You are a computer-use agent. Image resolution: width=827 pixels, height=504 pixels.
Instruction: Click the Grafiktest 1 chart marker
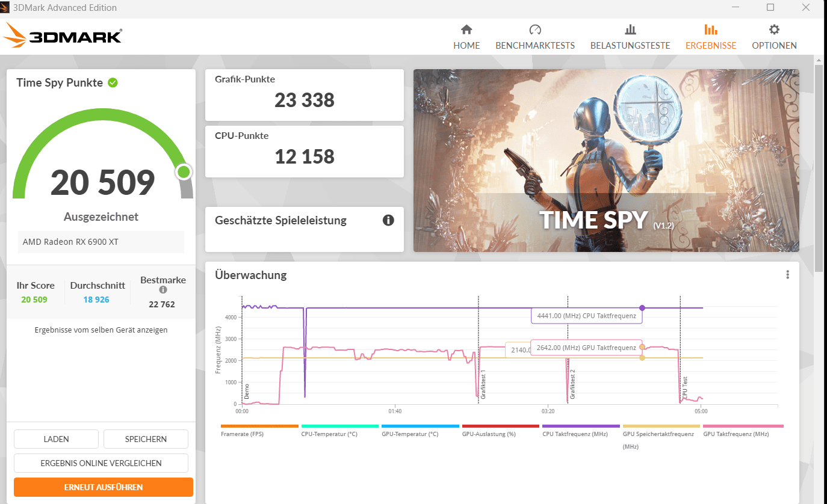483,386
